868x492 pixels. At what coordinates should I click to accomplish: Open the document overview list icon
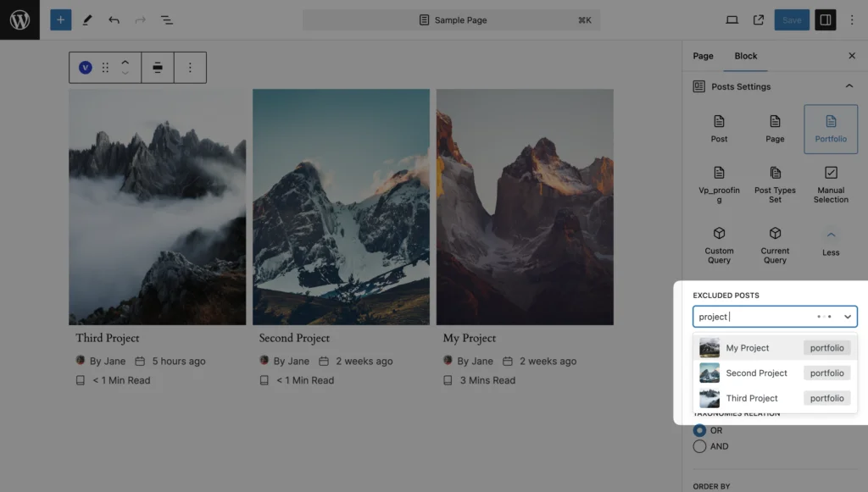tap(167, 19)
